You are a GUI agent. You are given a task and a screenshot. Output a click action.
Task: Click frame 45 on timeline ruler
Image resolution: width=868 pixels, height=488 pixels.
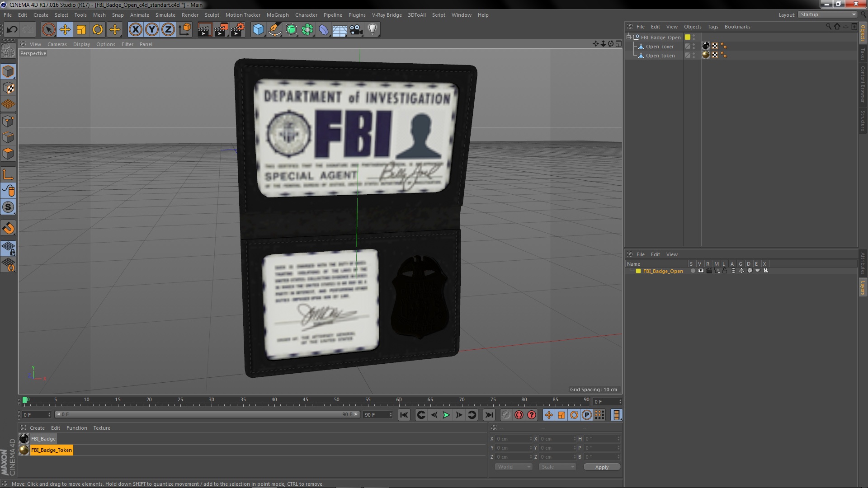pyautogui.click(x=306, y=400)
